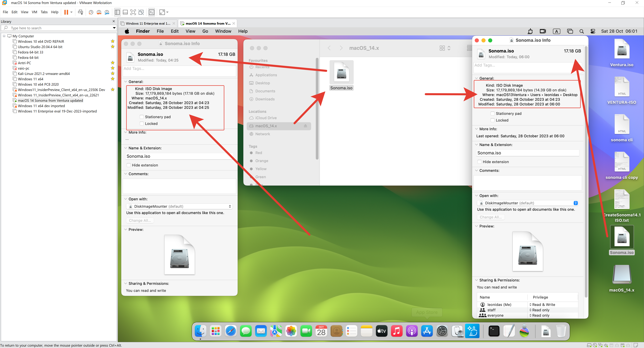Select the Sonoma.iso file in Finder window
644x348 pixels.
click(341, 75)
